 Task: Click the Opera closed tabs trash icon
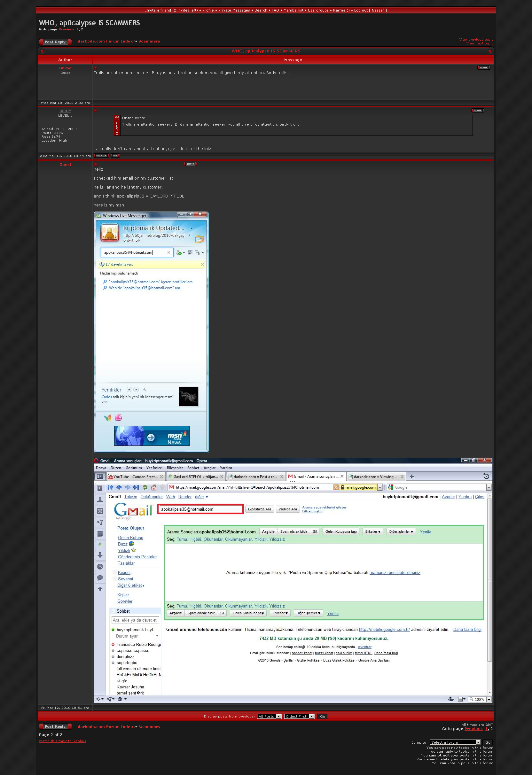pos(486,476)
